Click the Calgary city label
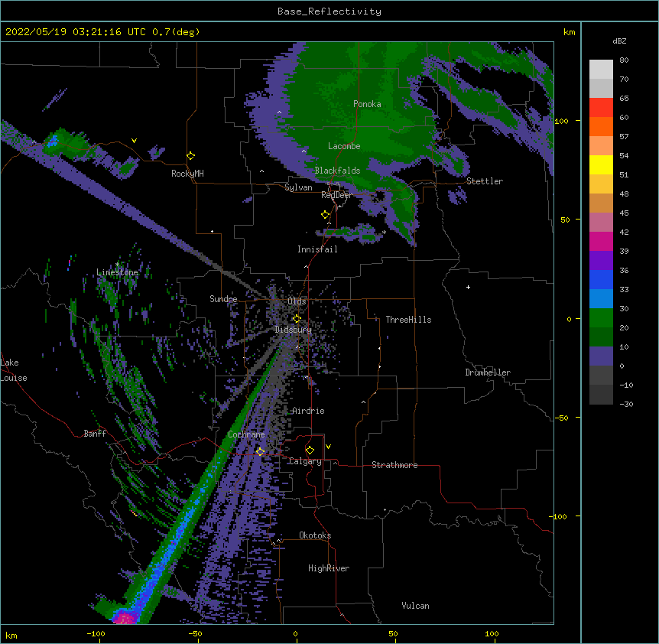Viewport: 659px width, 644px height. coord(306,461)
